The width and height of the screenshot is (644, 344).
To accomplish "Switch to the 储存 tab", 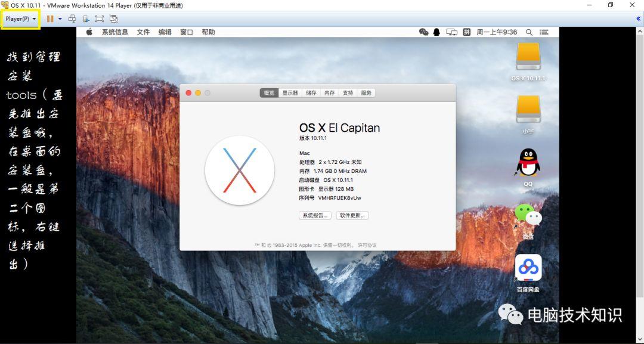I will pyautogui.click(x=311, y=93).
